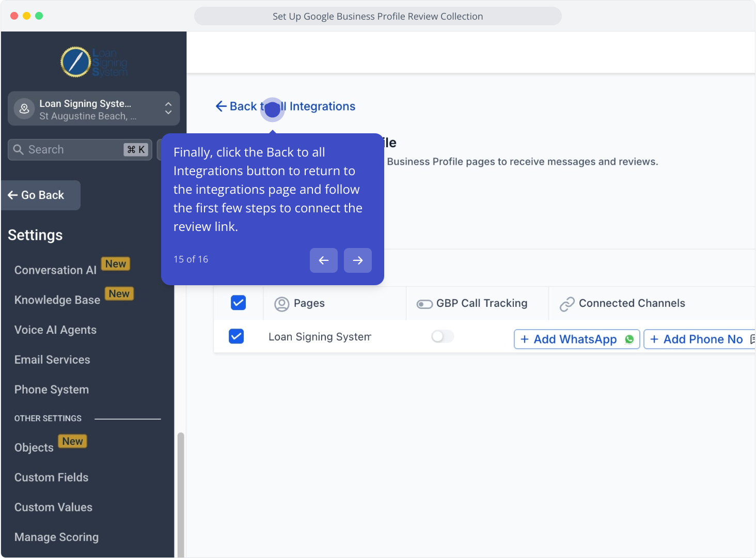The width and height of the screenshot is (756, 558).
Task: Click the Go Back button
Action: tap(40, 195)
